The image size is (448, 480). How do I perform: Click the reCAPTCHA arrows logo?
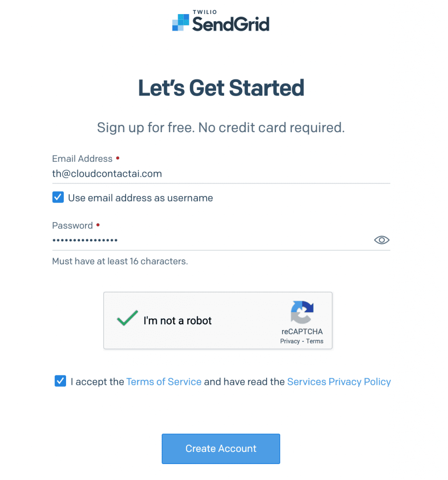(302, 312)
